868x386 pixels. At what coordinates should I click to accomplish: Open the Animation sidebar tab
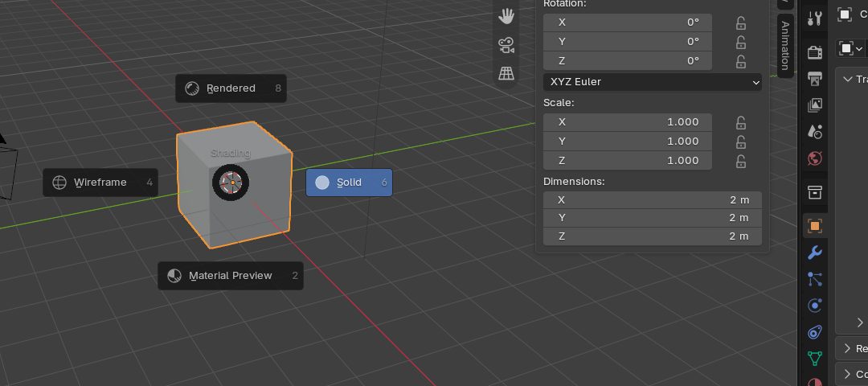point(785,45)
